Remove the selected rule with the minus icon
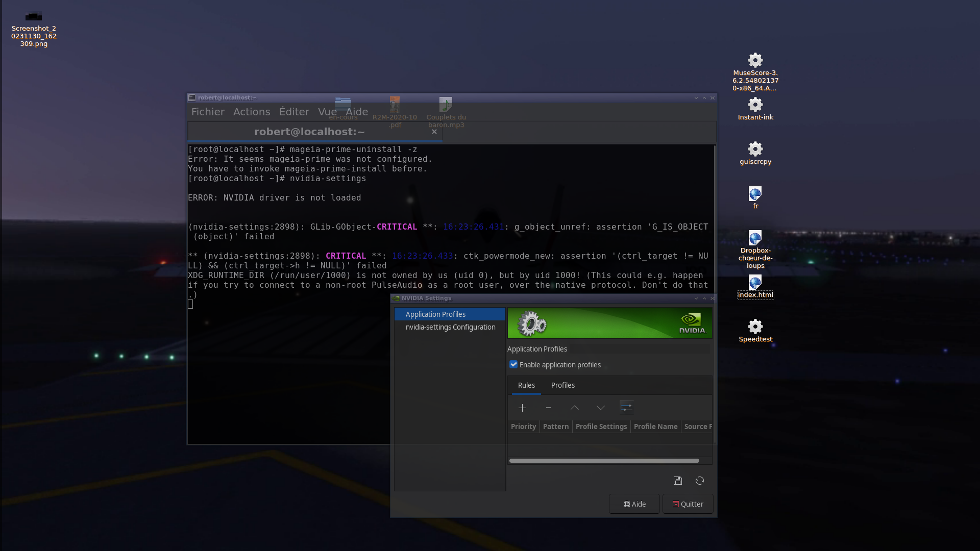 [549, 408]
